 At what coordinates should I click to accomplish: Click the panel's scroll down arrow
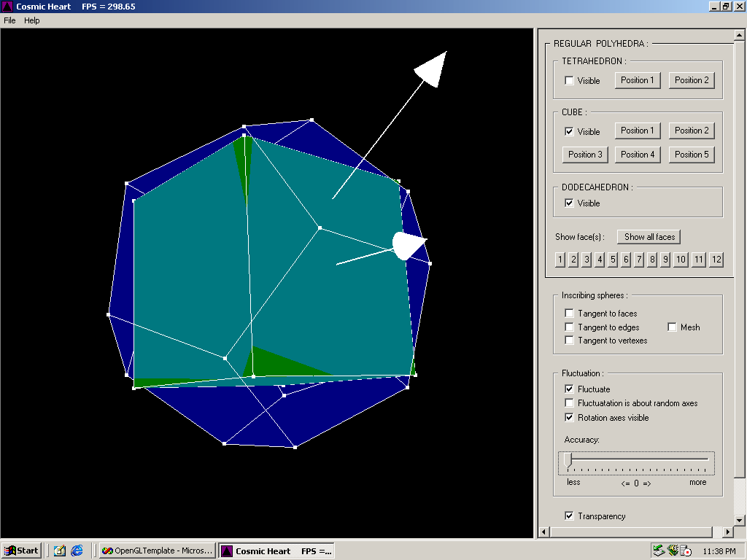739,520
